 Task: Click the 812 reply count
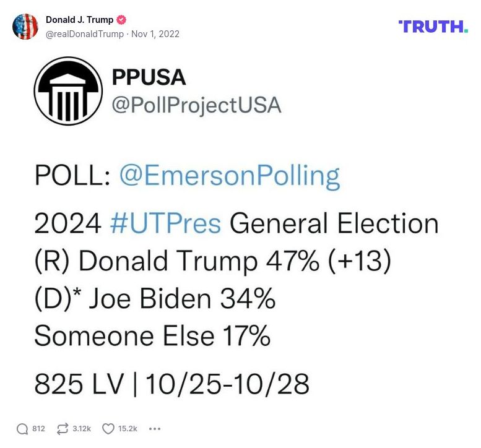click(x=38, y=429)
